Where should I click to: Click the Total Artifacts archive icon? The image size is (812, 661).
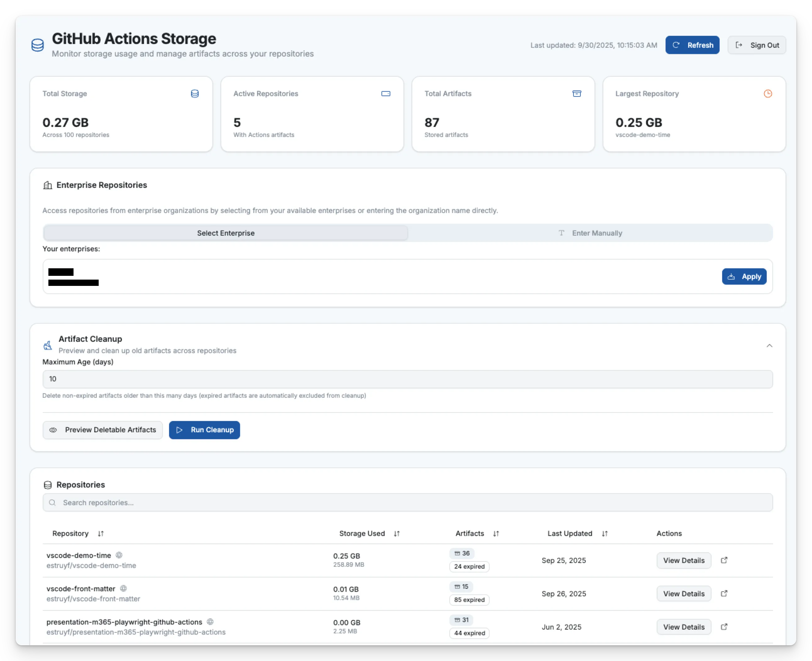pyautogui.click(x=577, y=94)
